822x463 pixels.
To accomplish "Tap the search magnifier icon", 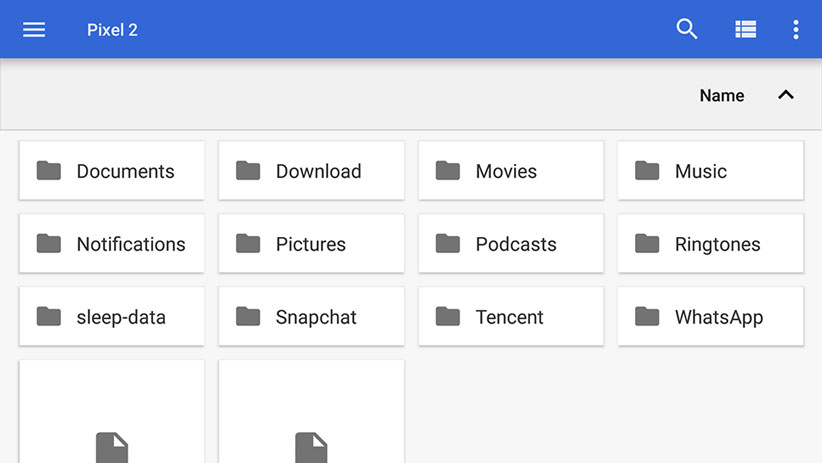I will 687,29.
